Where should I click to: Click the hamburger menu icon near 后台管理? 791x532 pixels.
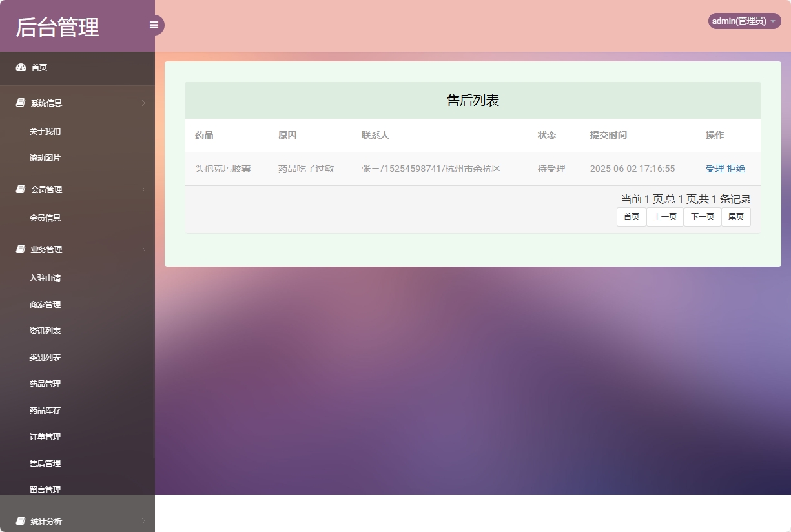(x=154, y=25)
